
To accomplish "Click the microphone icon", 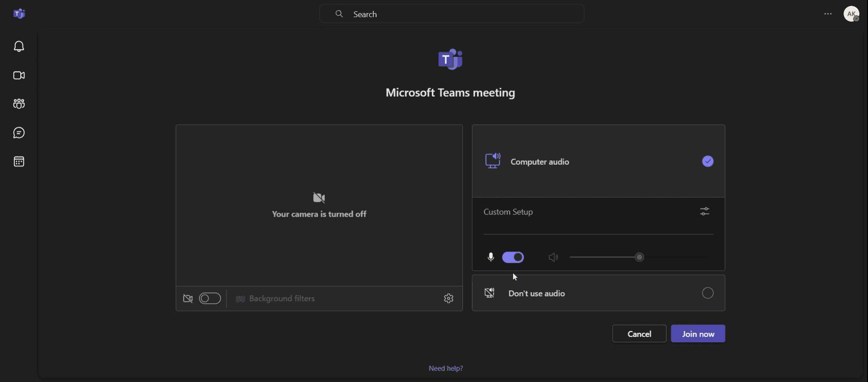I will (x=491, y=257).
